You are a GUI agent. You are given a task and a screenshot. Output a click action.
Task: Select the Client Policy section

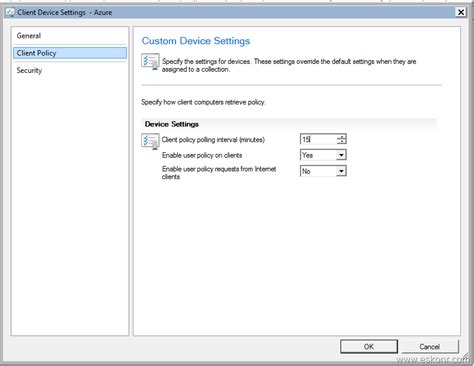70,53
